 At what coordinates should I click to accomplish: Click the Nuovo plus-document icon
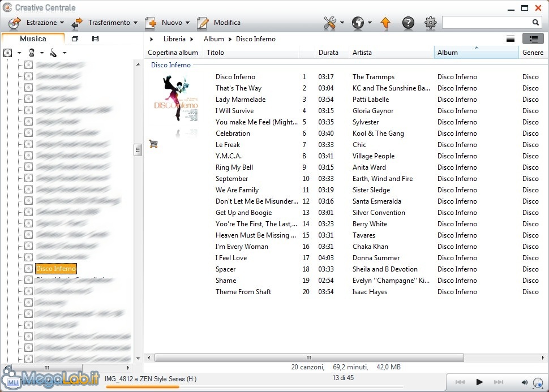coord(151,23)
